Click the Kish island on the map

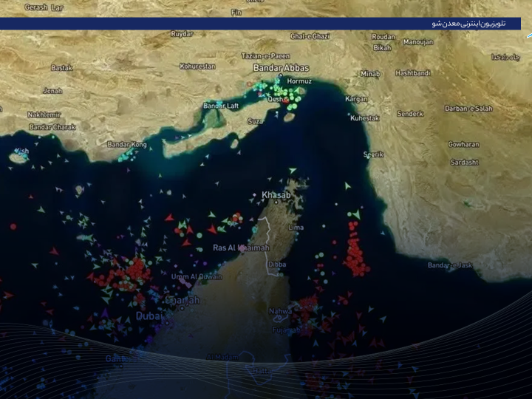pyautogui.click(x=18, y=157)
